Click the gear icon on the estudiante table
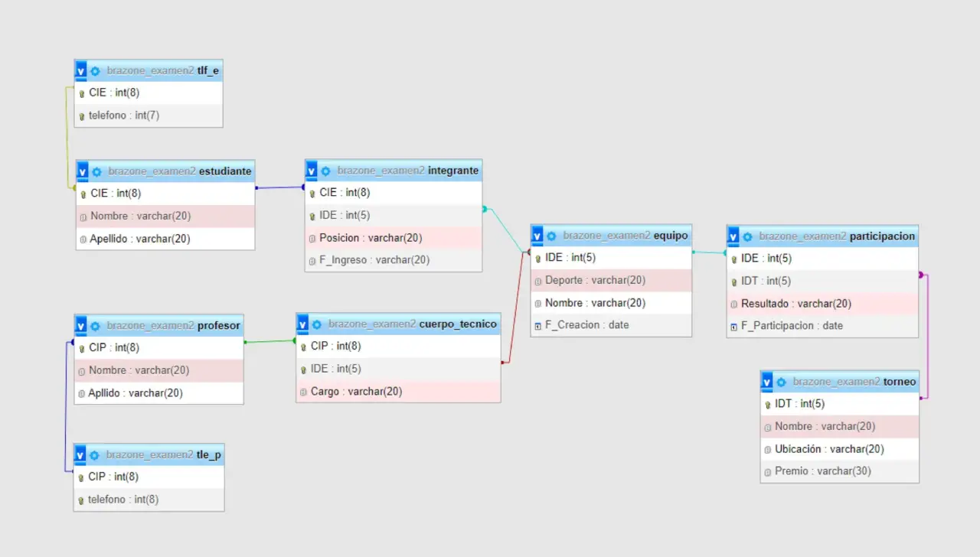Viewport: 980px width, 557px height. [x=96, y=171]
